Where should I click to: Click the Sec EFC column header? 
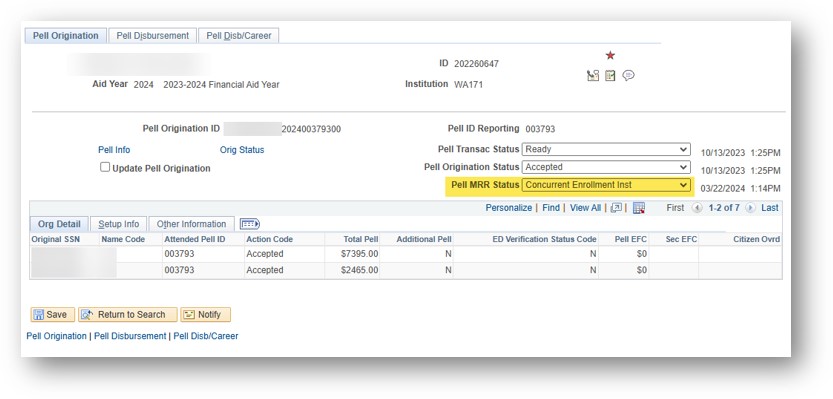click(x=681, y=239)
